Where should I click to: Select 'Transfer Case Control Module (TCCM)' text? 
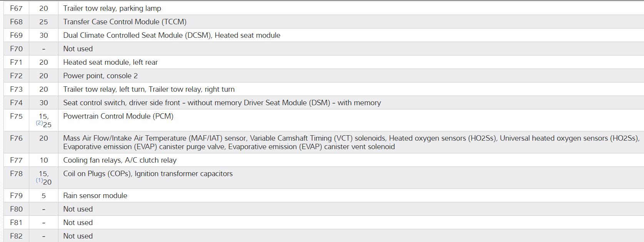125,22
